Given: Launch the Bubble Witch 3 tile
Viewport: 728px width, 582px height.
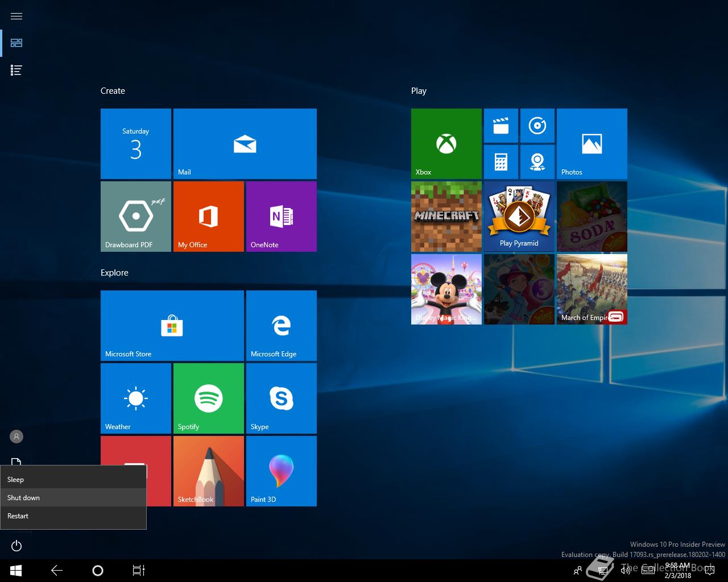Looking at the screenshot, I should pyautogui.click(x=519, y=289).
